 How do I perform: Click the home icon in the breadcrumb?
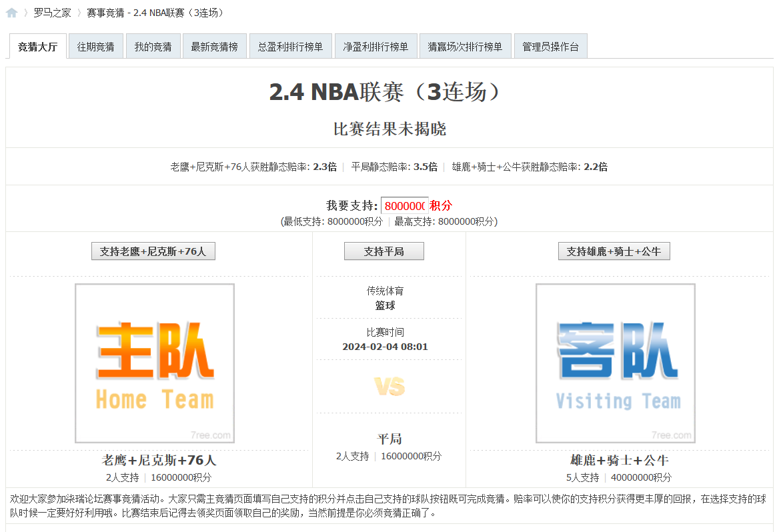coord(11,11)
